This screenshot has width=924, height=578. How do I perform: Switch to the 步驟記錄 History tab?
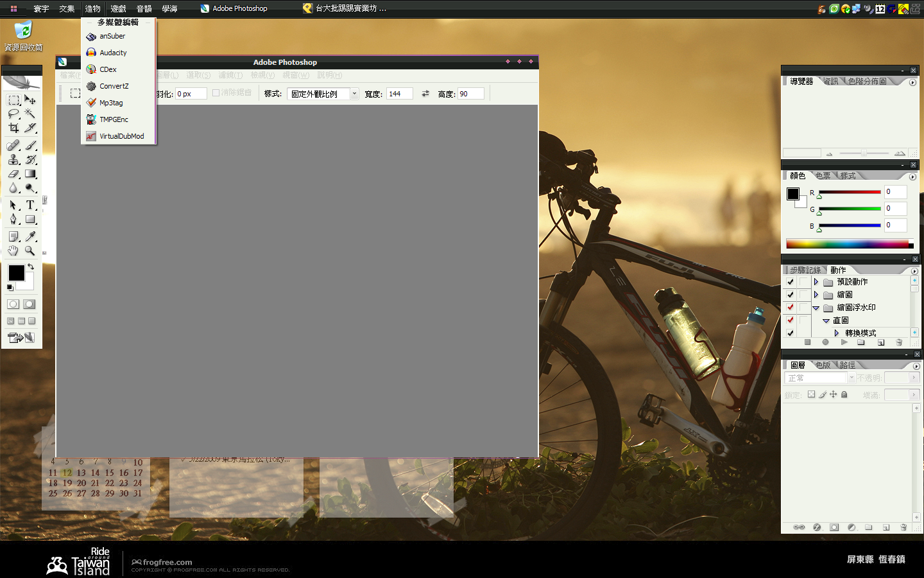(805, 270)
